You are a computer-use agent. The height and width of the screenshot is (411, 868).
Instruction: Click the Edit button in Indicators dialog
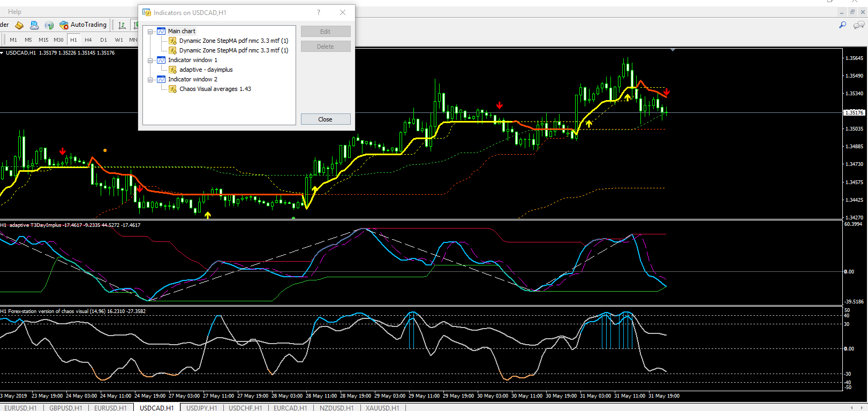tap(326, 32)
